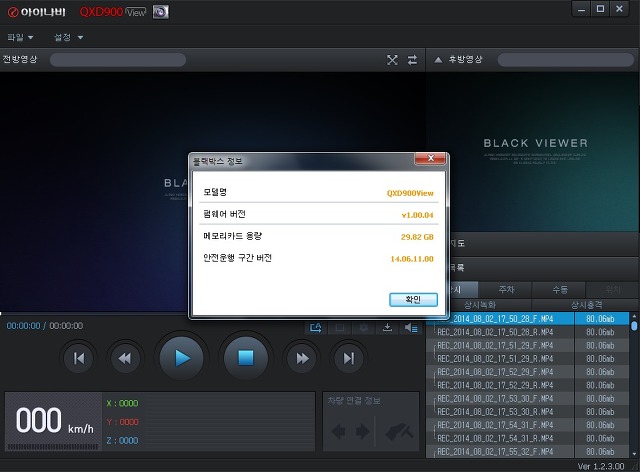Open the volume speaker control
Viewport: 640px width, 472px height.
[x=411, y=328]
